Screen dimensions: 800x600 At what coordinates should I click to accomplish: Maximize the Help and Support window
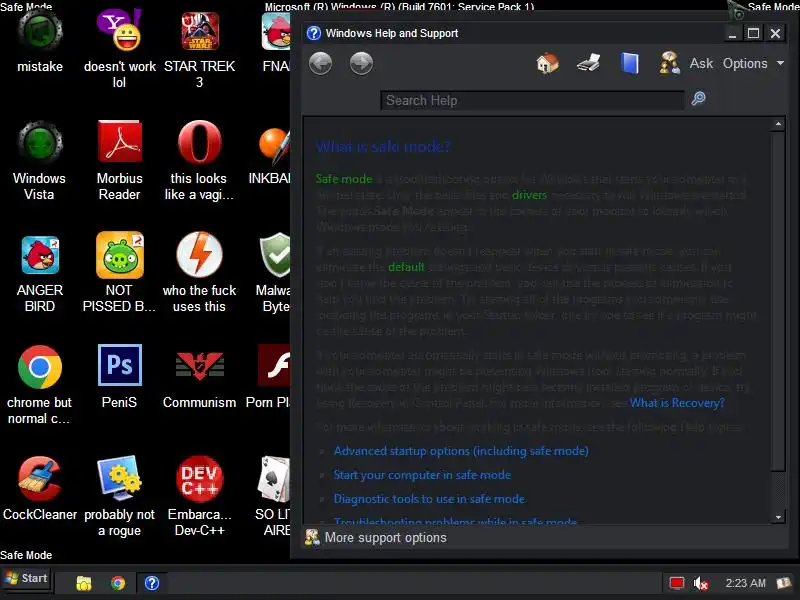click(x=754, y=34)
